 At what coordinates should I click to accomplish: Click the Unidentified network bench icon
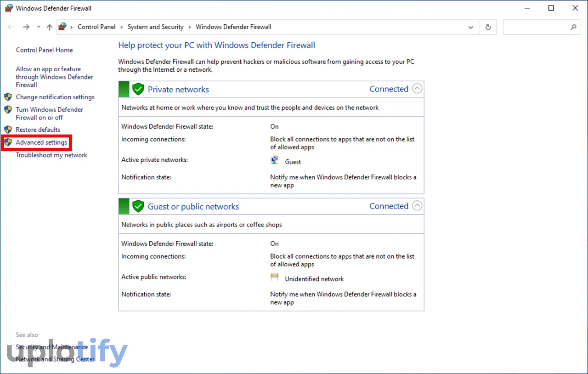click(275, 277)
